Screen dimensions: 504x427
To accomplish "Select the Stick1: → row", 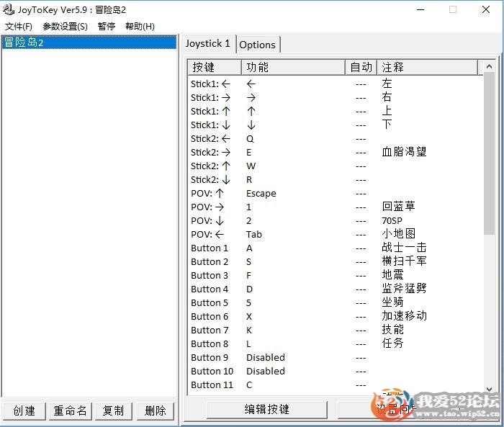I will point(336,97).
